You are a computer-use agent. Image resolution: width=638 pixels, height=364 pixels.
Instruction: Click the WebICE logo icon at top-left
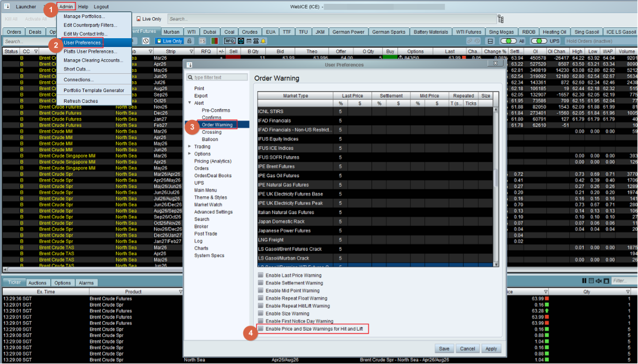point(7,6)
